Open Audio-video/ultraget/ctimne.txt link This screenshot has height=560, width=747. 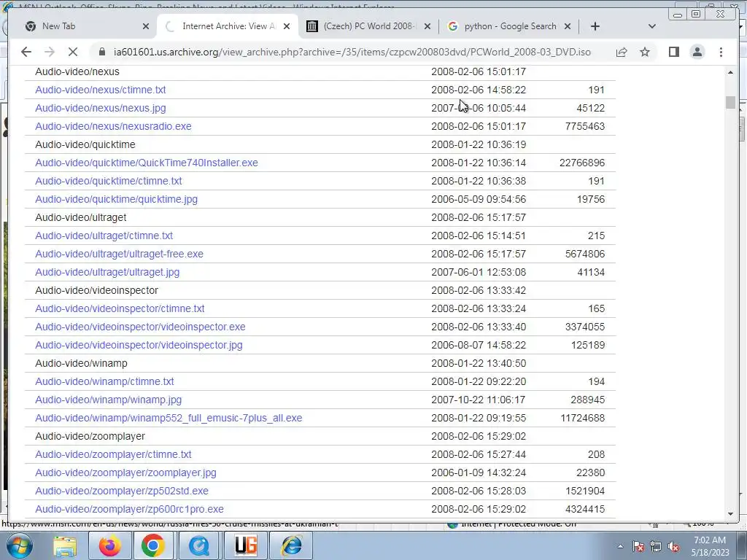coord(104,236)
